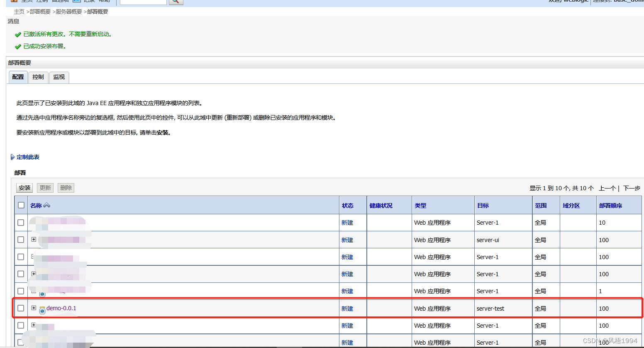Tick the checkbox in the row with deployment order 10
The image size is (644, 348).
tap(21, 223)
